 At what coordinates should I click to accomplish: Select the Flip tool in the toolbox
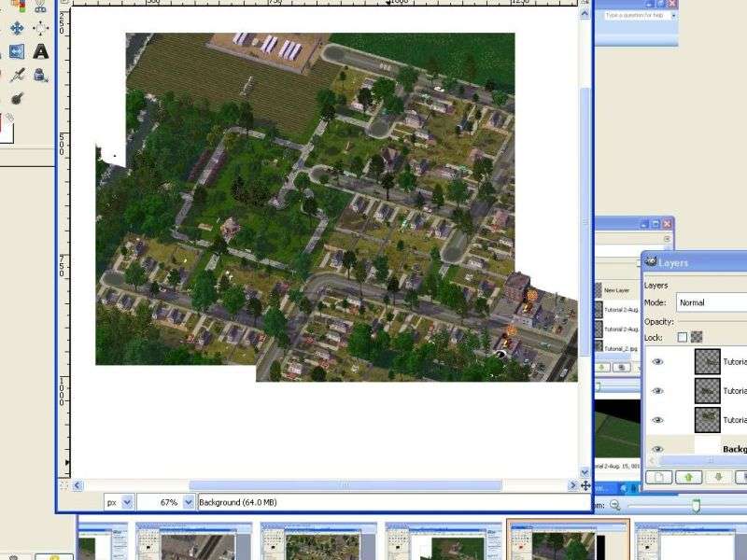(17, 51)
